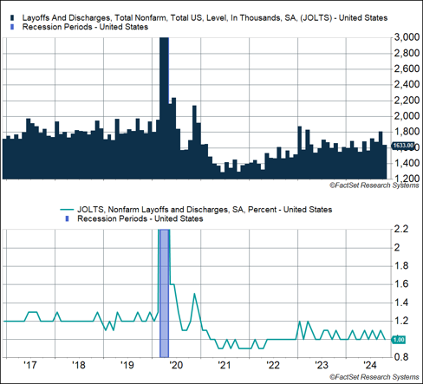Screen dimensions: 424x384
Task: Click the 3,000 label on top y-axis
Action: click(406, 37)
